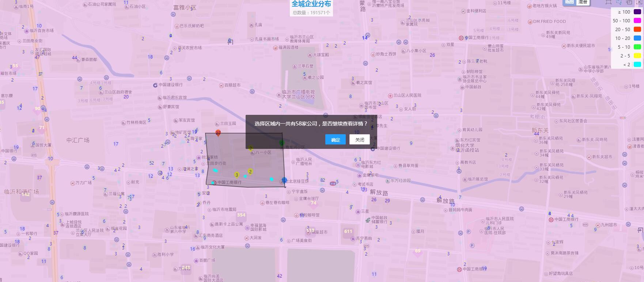Viewport: 644px width, 282px height.
Task: Click the 八一小区 map label
Action: click(x=263, y=153)
